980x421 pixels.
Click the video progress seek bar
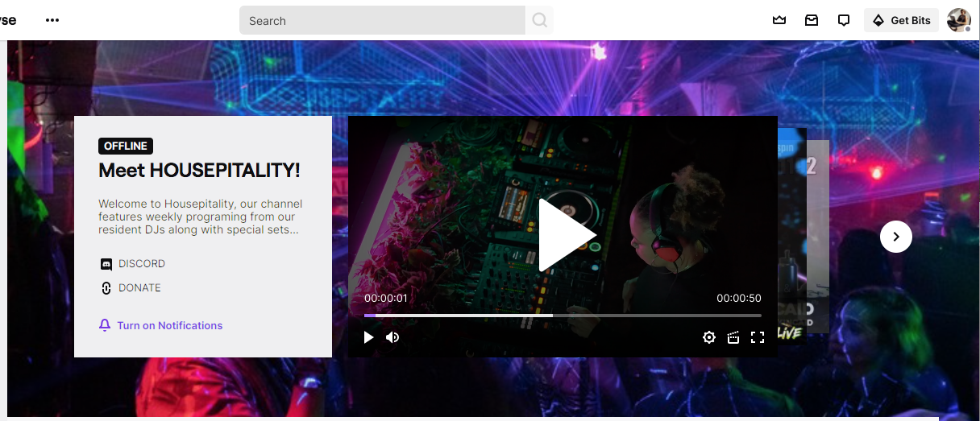click(563, 316)
